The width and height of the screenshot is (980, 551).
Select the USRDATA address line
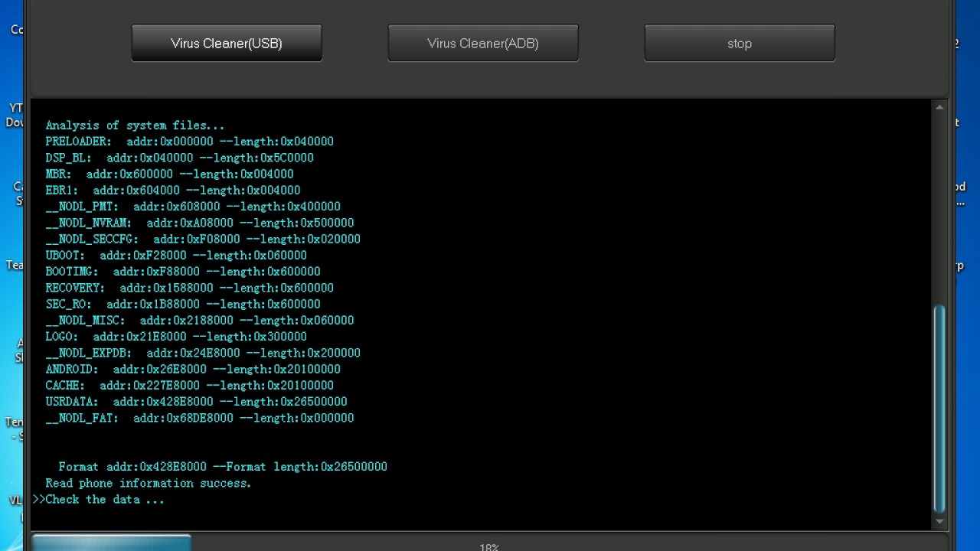pyautogui.click(x=196, y=402)
